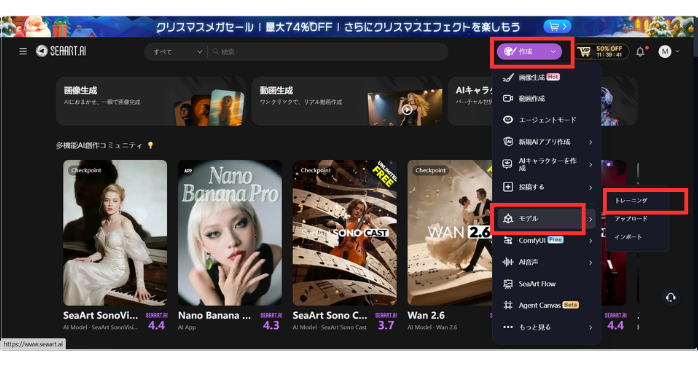Expand the chevron next to AI音声
698x365 pixels.
point(591,263)
